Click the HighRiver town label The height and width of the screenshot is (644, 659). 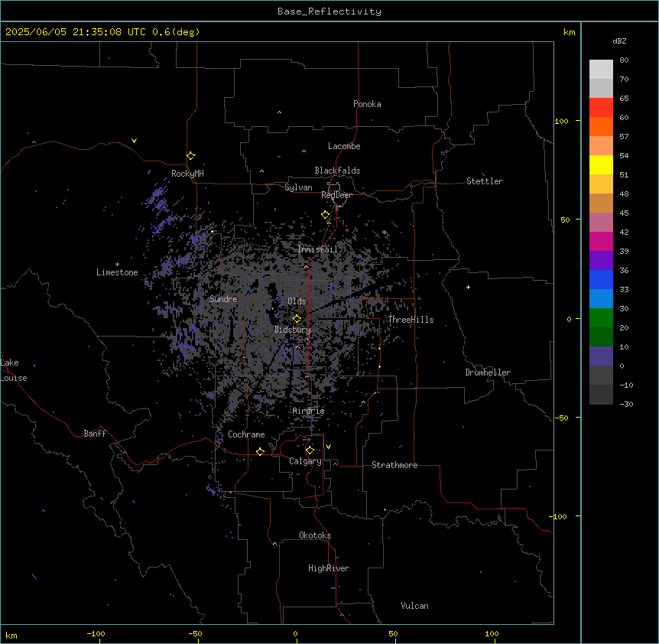[329, 568]
